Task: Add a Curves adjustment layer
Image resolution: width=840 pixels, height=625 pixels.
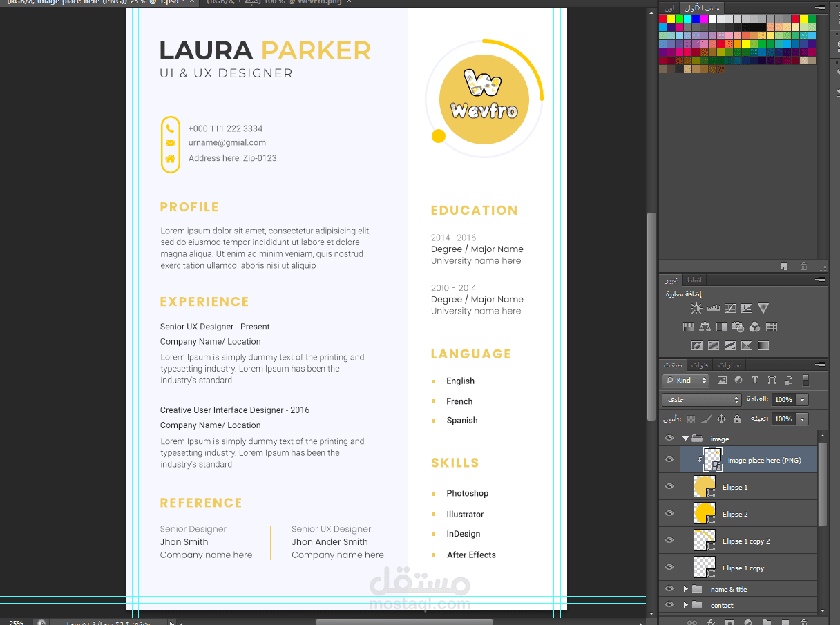Action: 730,309
